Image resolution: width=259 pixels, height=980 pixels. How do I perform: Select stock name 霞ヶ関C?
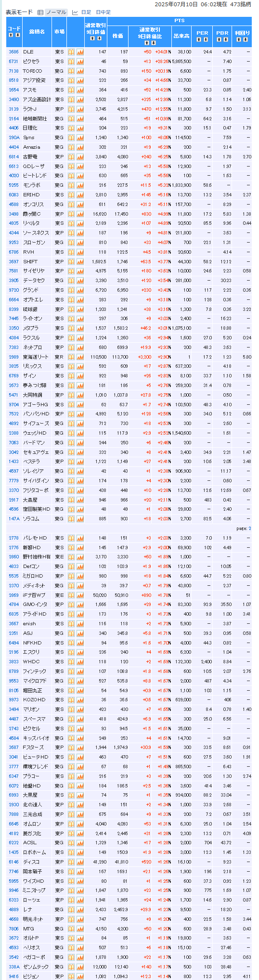(x=32, y=214)
